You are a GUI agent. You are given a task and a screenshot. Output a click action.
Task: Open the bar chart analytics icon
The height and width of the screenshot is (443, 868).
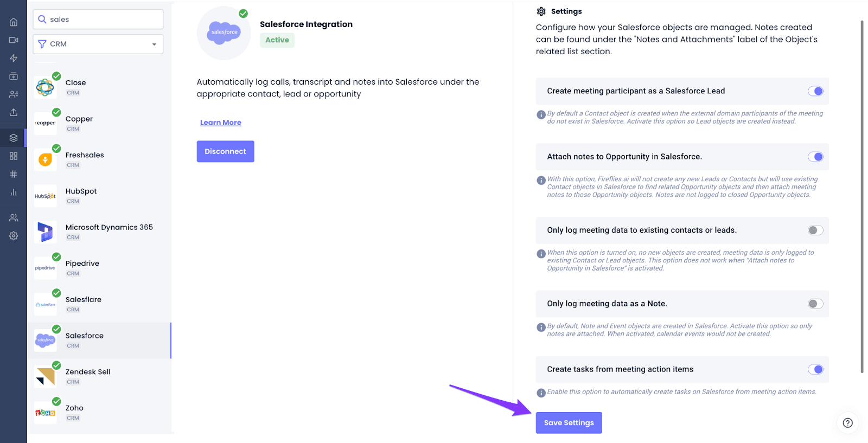[x=14, y=192]
